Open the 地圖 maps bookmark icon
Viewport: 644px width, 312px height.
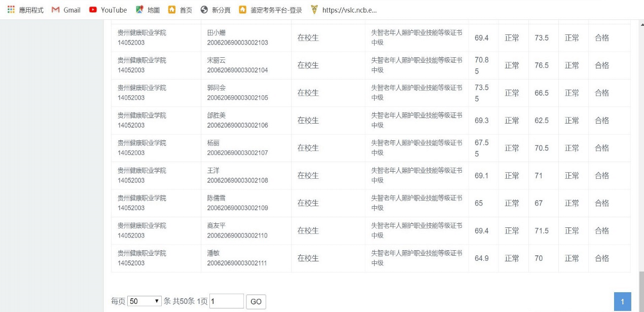[139, 10]
